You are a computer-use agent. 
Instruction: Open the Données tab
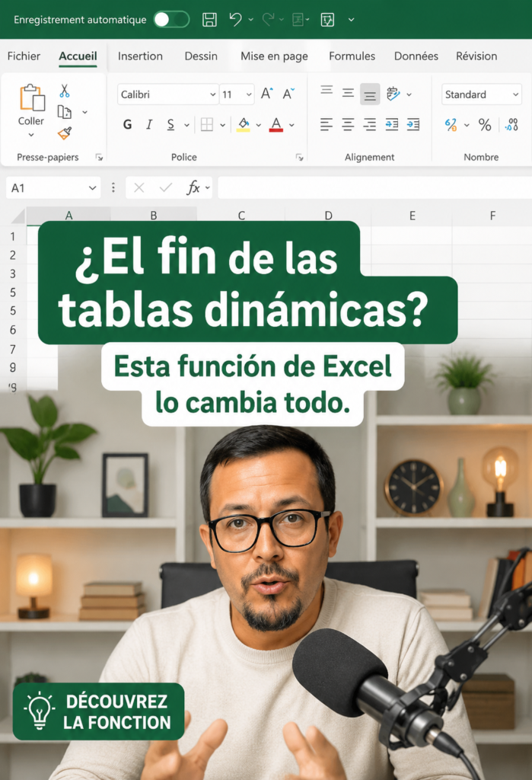click(416, 56)
